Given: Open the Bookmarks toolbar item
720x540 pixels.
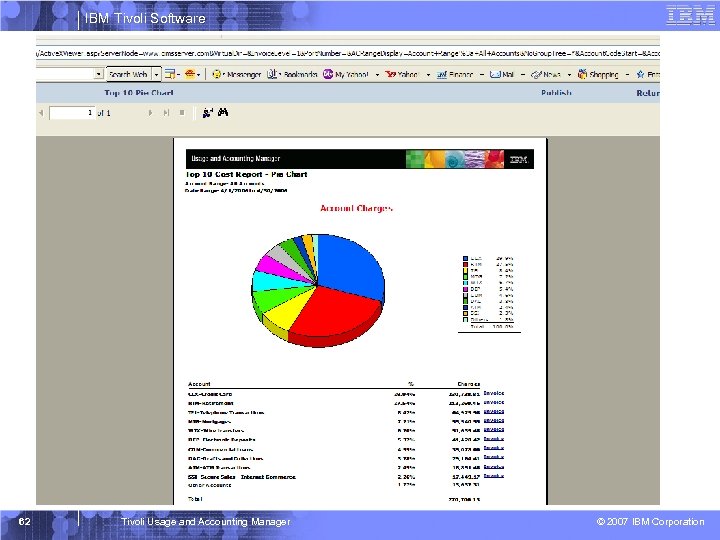Looking at the screenshot, I should [x=293, y=74].
